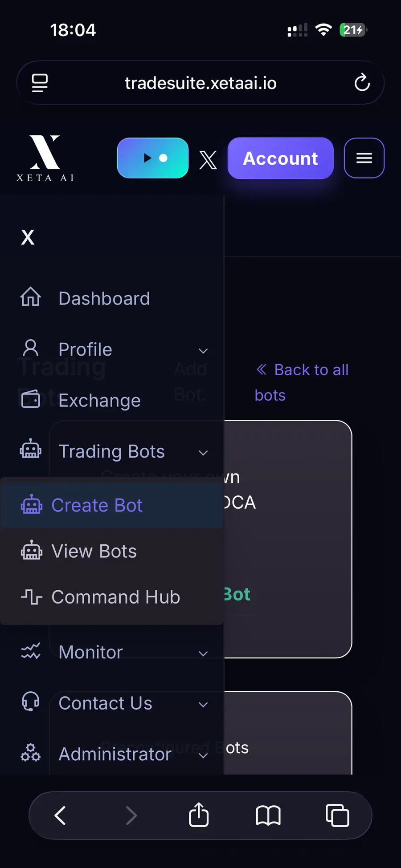401x868 pixels.
Task: Click the Account button
Action: click(x=280, y=158)
